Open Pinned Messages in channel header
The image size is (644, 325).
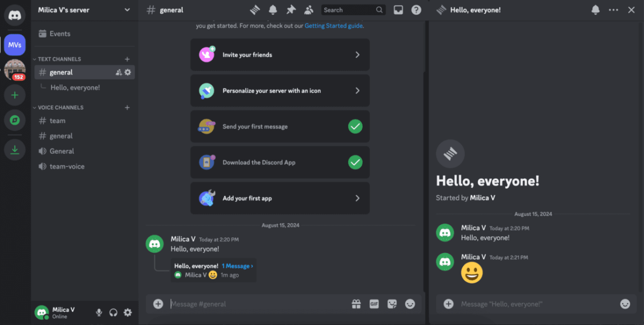[291, 10]
